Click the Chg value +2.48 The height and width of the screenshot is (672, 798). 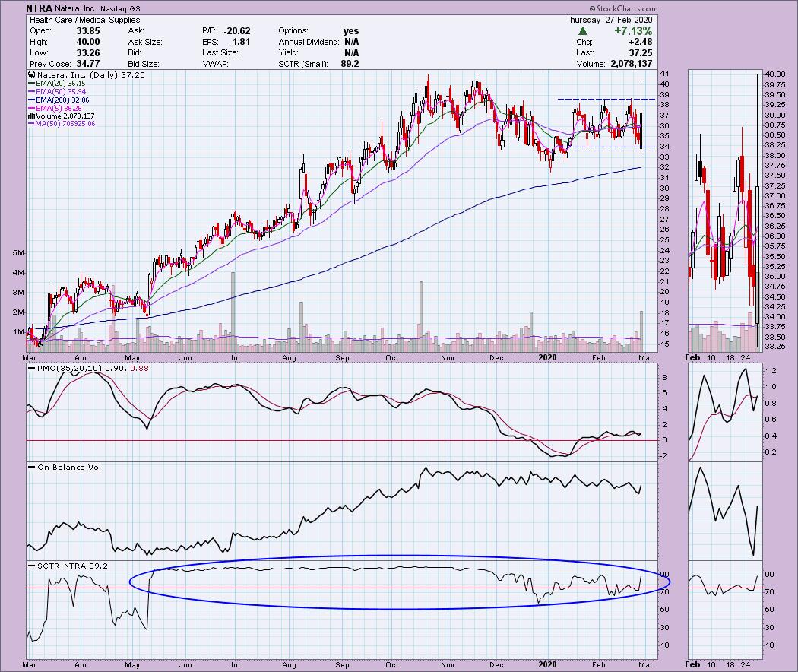640,42
